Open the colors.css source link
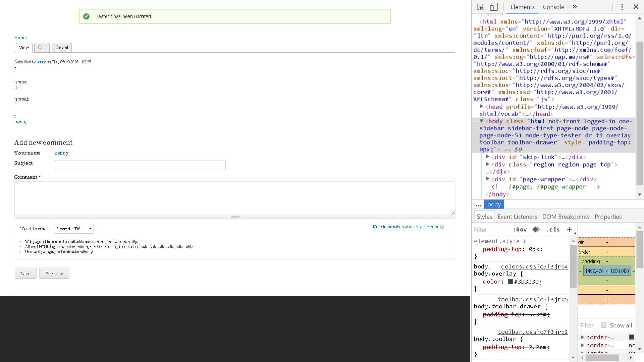The height and width of the screenshot is (362, 644). click(x=534, y=267)
